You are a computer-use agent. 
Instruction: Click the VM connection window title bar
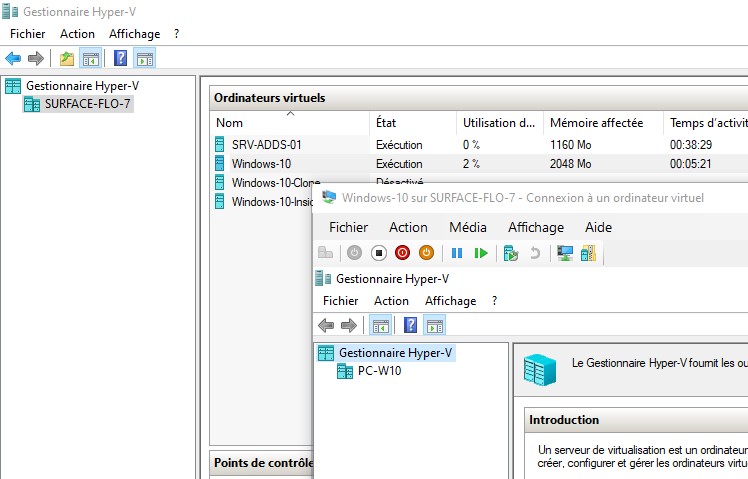(530, 198)
